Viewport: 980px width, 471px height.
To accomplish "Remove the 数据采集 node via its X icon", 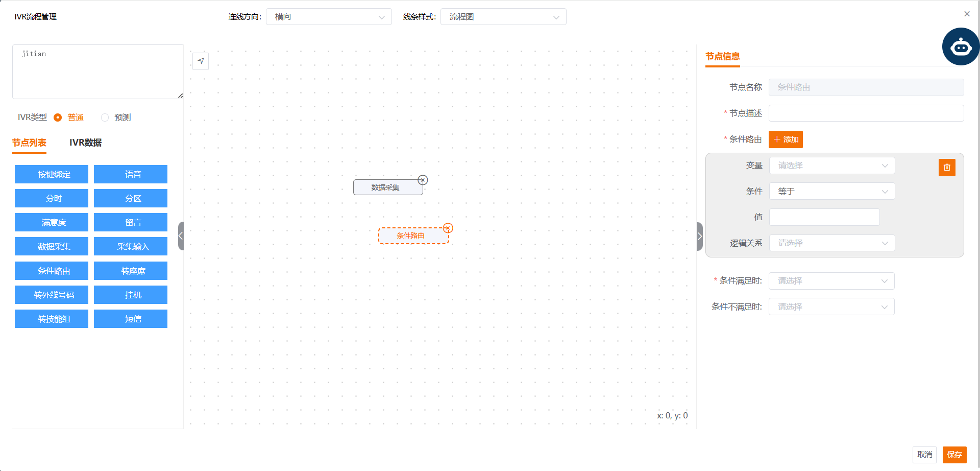I will tap(423, 180).
